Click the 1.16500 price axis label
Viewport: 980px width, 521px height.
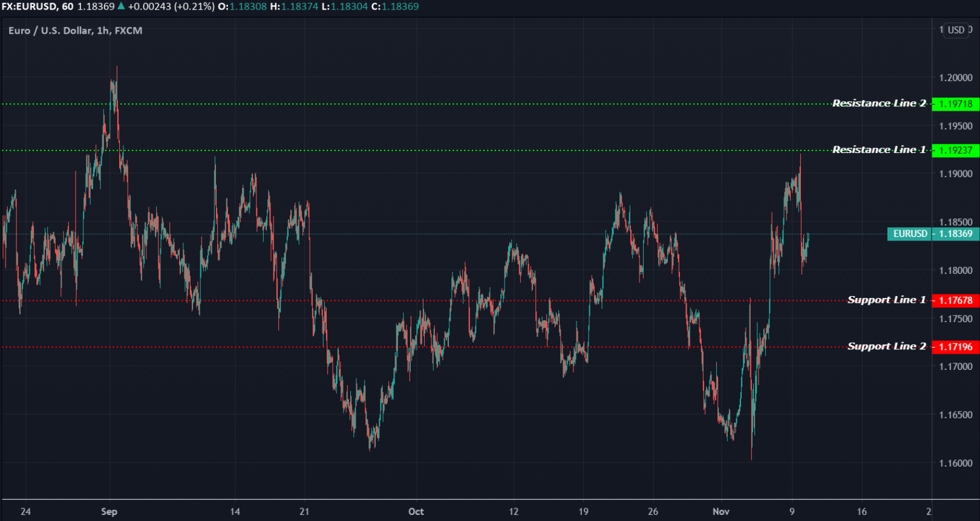click(956, 415)
